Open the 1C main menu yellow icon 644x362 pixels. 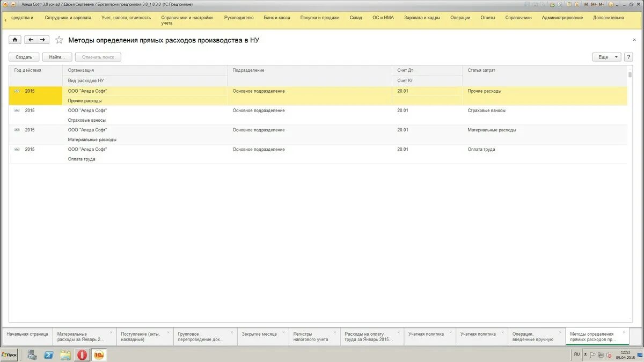coord(5,4)
